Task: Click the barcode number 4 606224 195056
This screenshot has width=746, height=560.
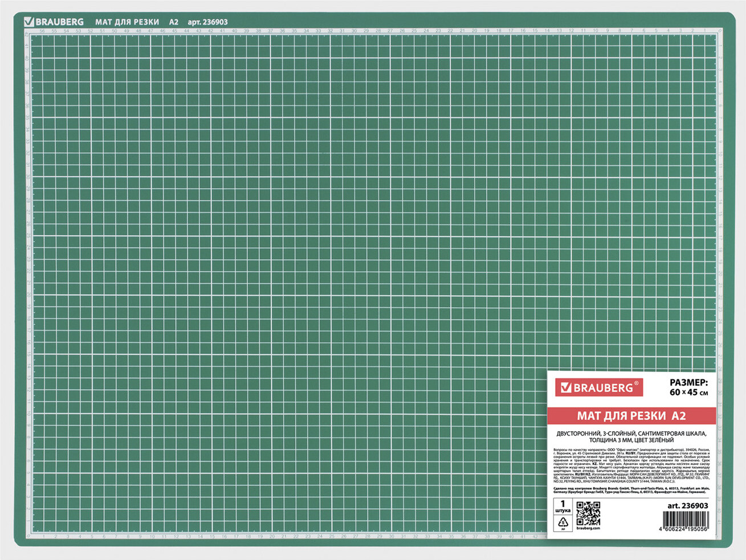Action: pyautogui.click(x=686, y=529)
